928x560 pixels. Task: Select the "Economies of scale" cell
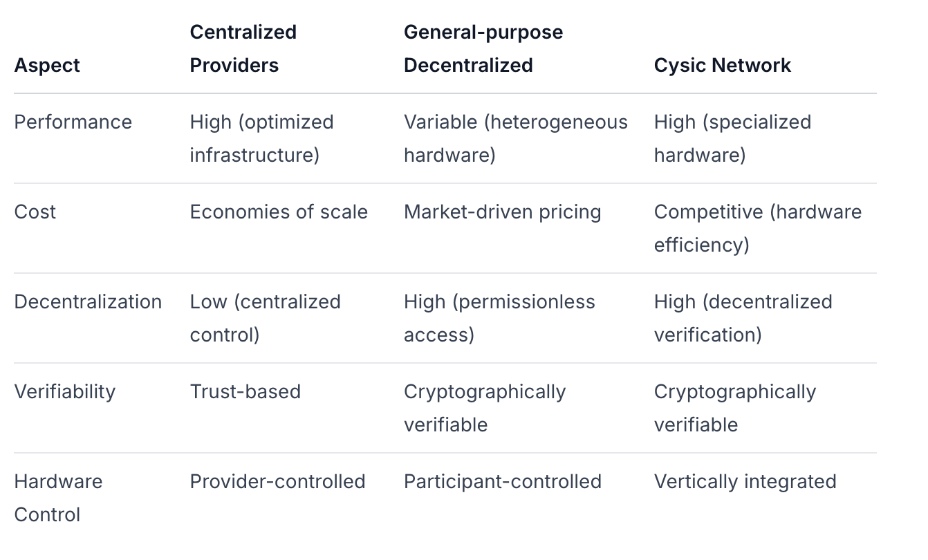point(279,212)
